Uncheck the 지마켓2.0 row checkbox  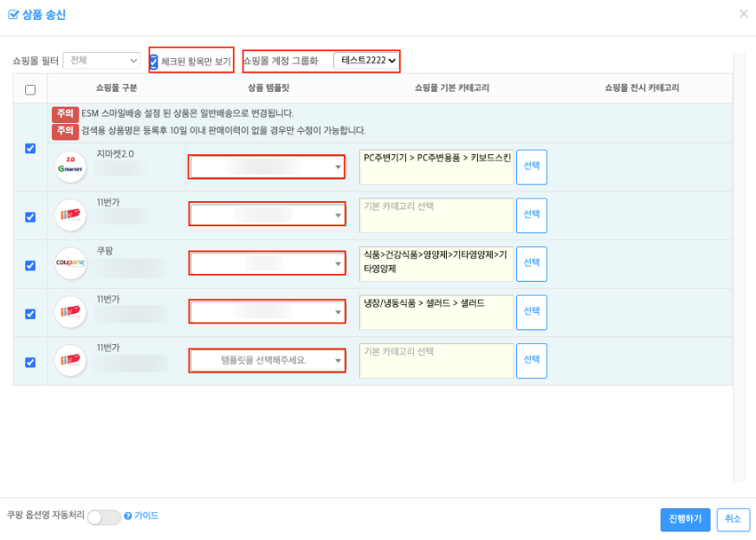click(x=30, y=148)
